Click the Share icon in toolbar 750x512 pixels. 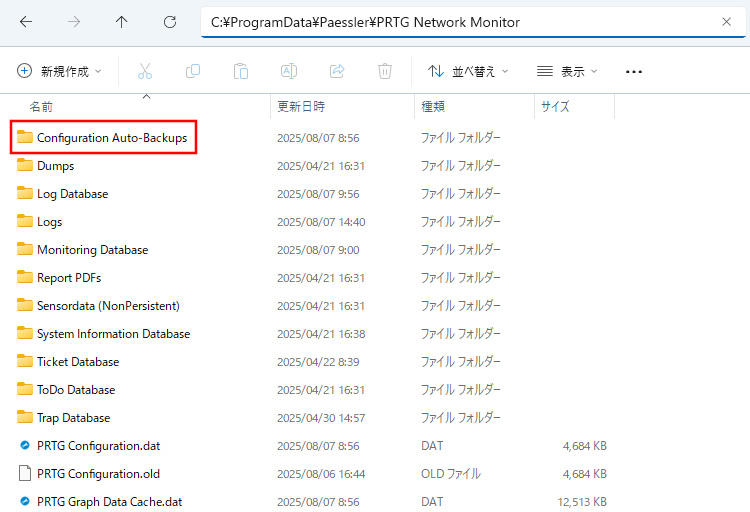(x=337, y=71)
